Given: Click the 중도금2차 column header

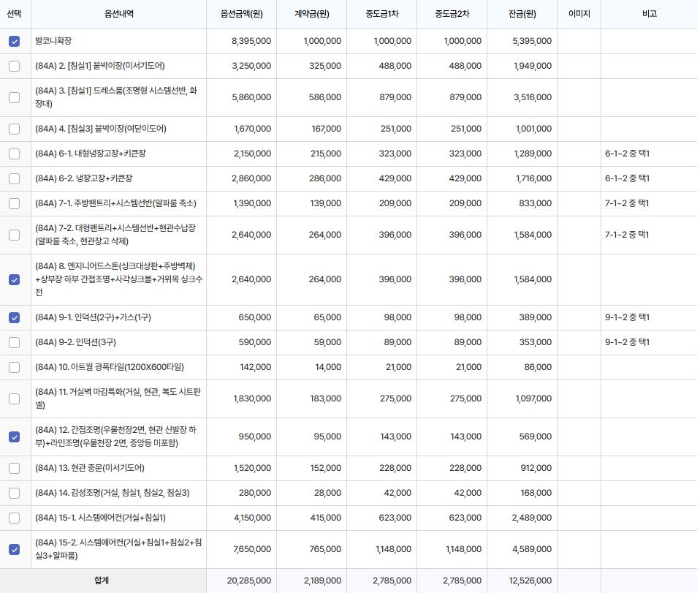Looking at the screenshot, I should tap(452, 14).
